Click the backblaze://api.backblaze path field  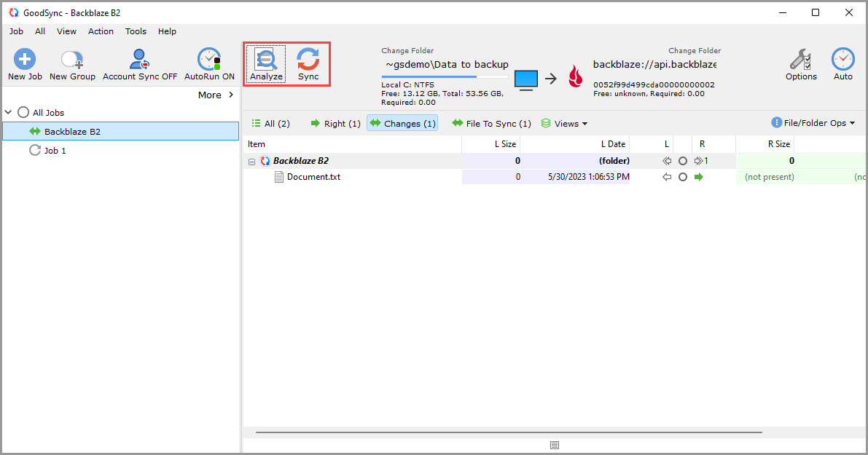point(655,64)
